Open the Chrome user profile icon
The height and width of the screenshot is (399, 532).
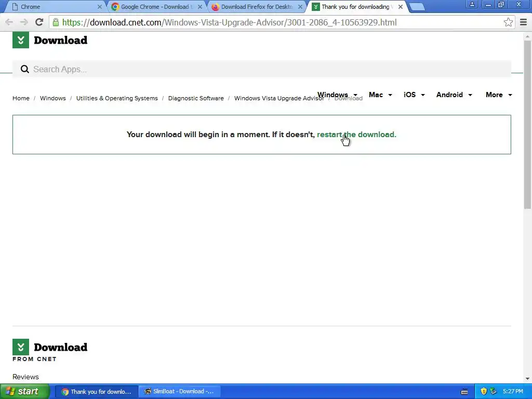pyautogui.click(x=472, y=5)
